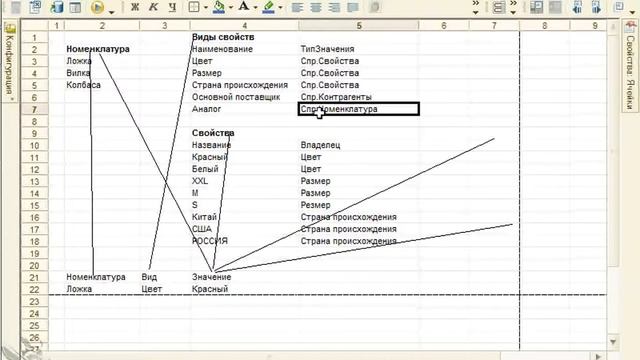Screen dimensions: 640x360
Task: Click the left-pointing blue arrow icon
Action: [x=578, y=7]
